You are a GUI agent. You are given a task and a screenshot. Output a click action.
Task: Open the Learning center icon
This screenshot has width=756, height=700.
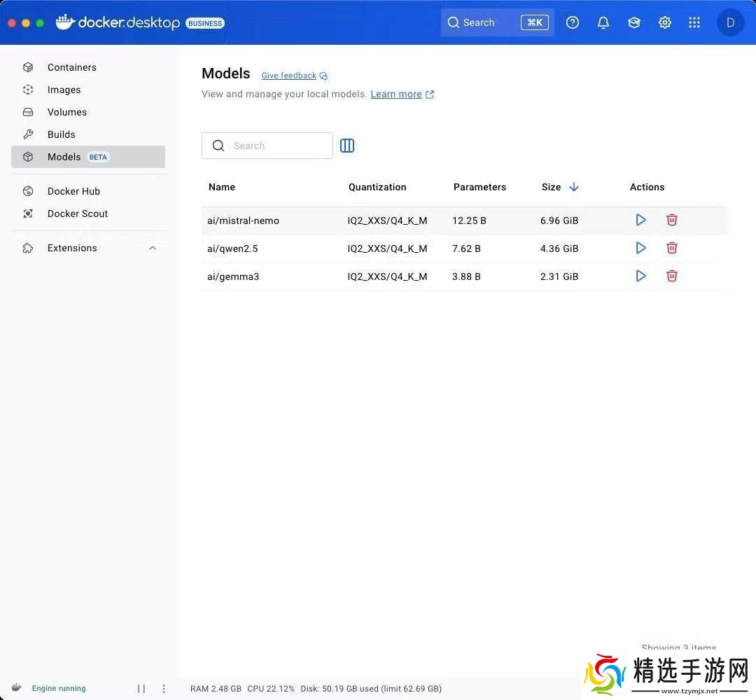(633, 22)
